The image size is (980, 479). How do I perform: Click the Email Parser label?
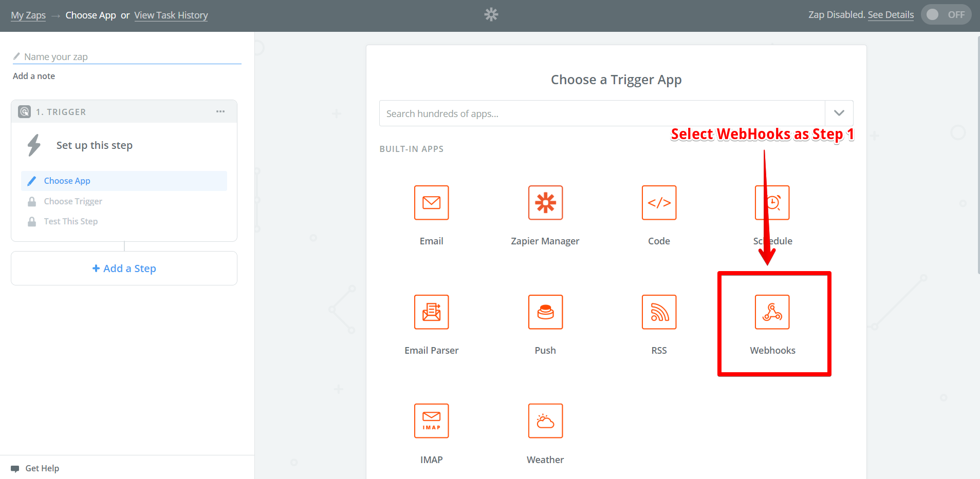click(x=431, y=350)
